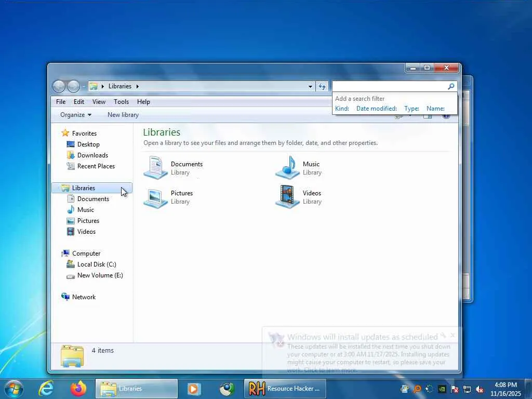Open the Help menu
The width and height of the screenshot is (532, 399).
pyautogui.click(x=143, y=102)
